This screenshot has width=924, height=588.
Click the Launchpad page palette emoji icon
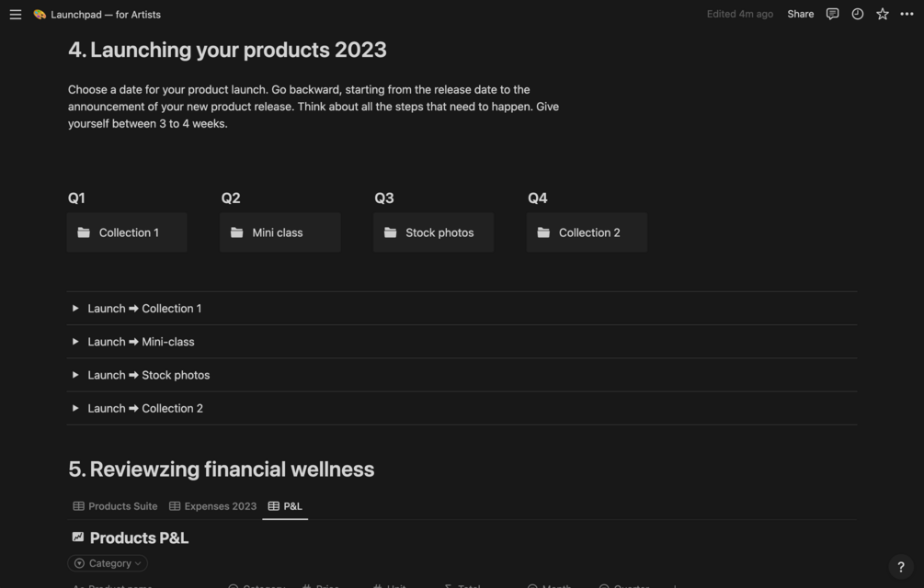(40, 15)
